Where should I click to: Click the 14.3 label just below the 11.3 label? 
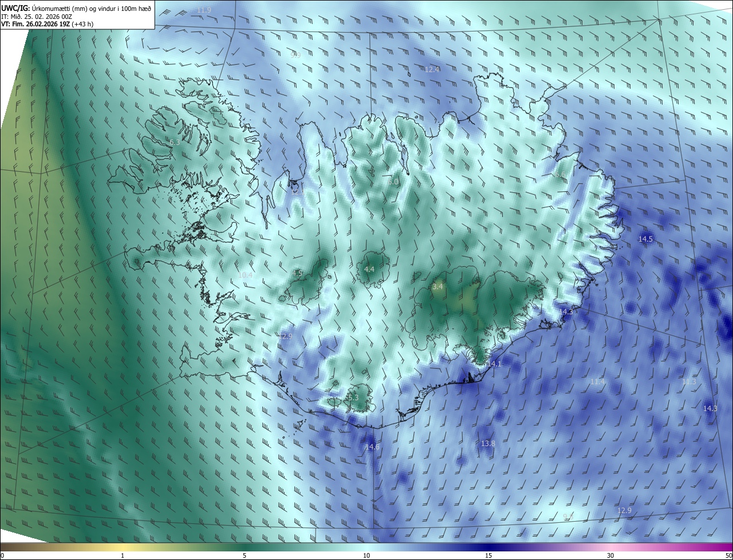click(x=710, y=408)
